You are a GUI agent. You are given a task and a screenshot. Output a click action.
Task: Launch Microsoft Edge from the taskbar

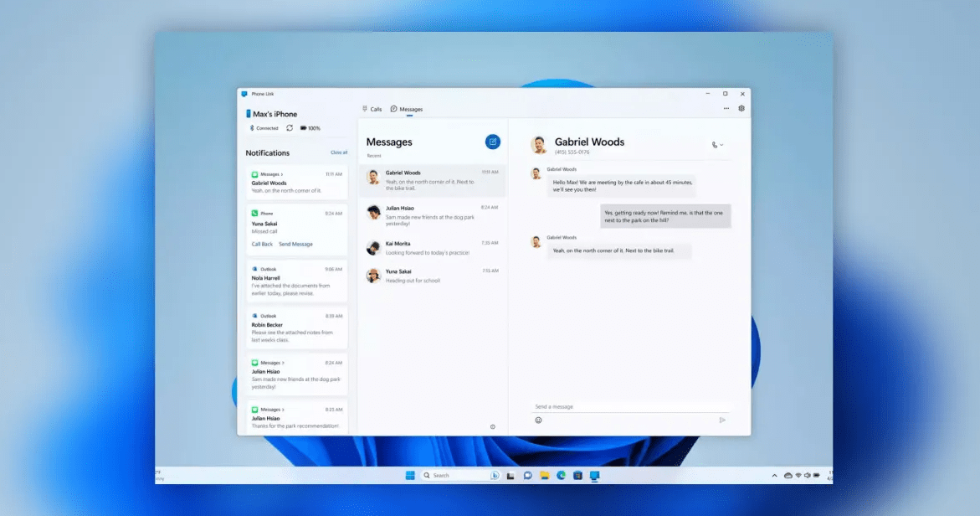coord(562,475)
